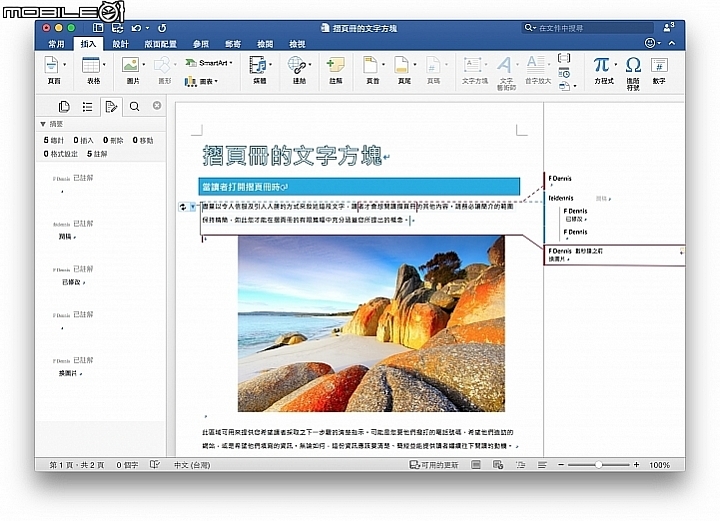Viewport: 720px width, 521px height.
Task: Click the media (film and music) icon
Action: [258, 65]
